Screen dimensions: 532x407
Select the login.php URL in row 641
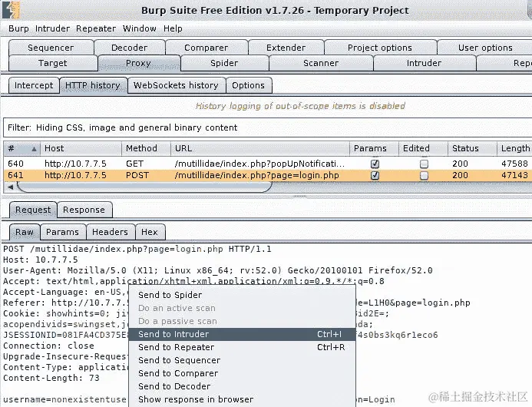257,176
